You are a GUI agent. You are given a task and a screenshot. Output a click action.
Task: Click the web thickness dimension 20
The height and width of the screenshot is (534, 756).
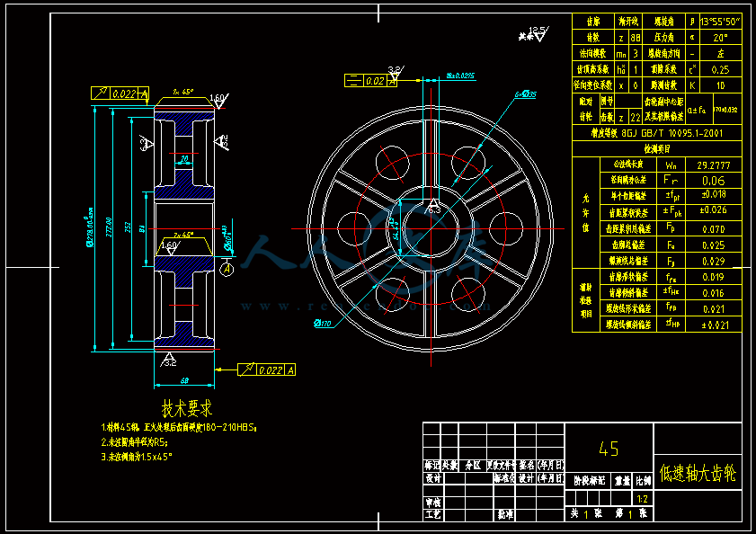coord(183,159)
